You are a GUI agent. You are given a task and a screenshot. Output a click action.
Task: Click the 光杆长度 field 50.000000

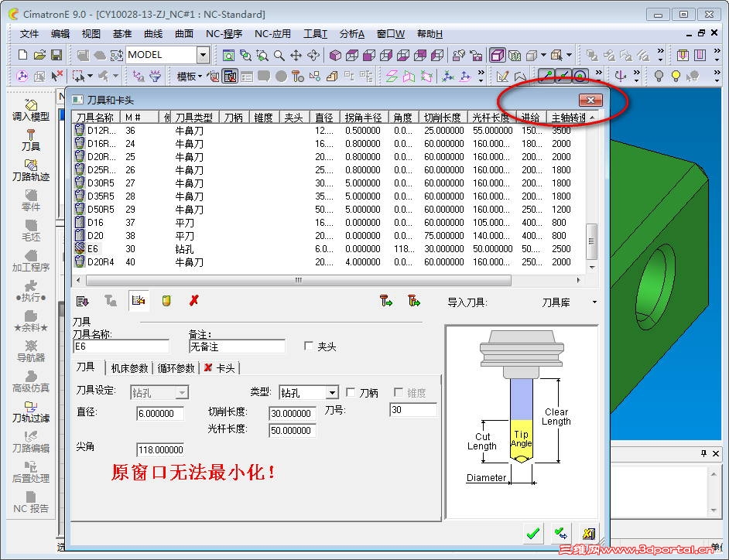pyautogui.click(x=293, y=430)
